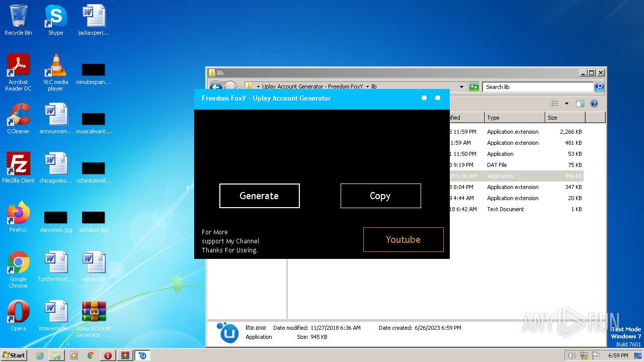The width and height of the screenshot is (644, 362).
Task: Open VLC media player shortcut
Action: (55, 72)
